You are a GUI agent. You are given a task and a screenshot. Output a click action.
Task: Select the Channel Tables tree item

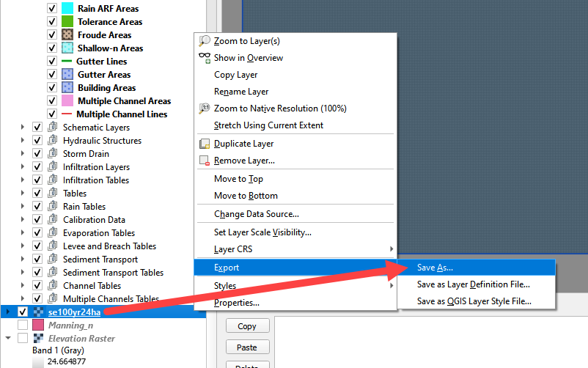click(92, 286)
